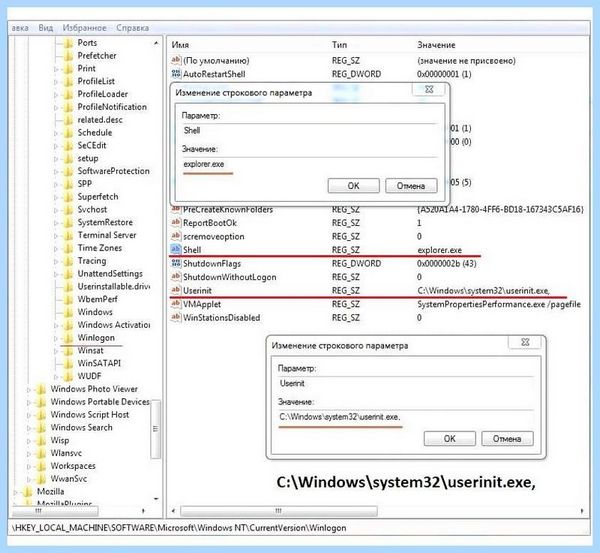Expand the Time Zones tree node

tap(56, 249)
